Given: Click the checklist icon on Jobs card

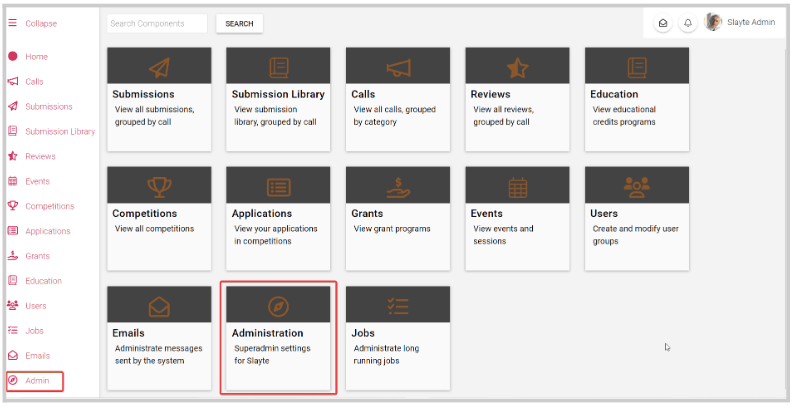Looking at the screenshot, I should click(x=398, y=306).
